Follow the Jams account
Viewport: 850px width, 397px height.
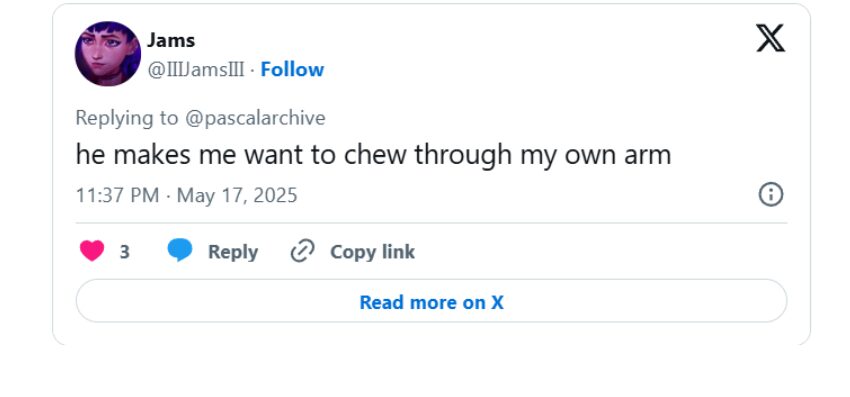point(292,69)
